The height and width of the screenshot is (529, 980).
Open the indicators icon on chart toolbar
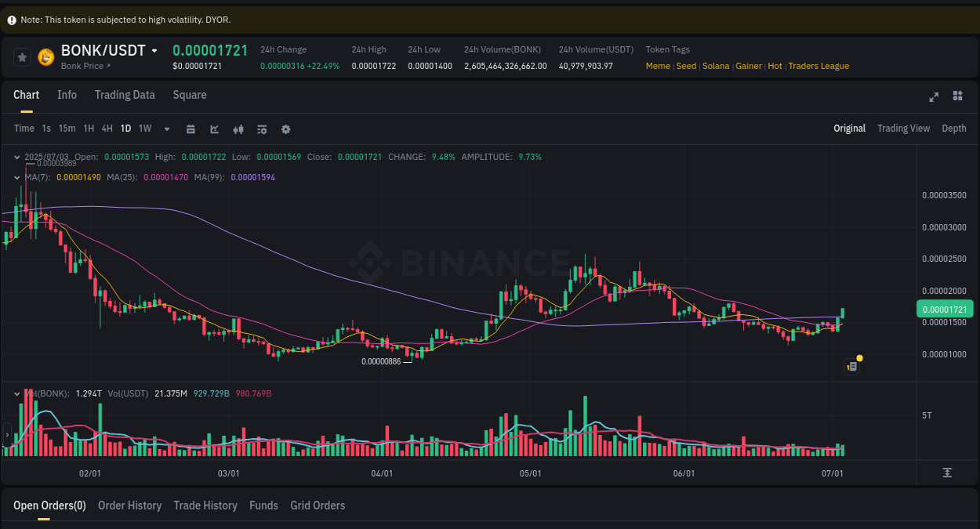click(238, 129)
